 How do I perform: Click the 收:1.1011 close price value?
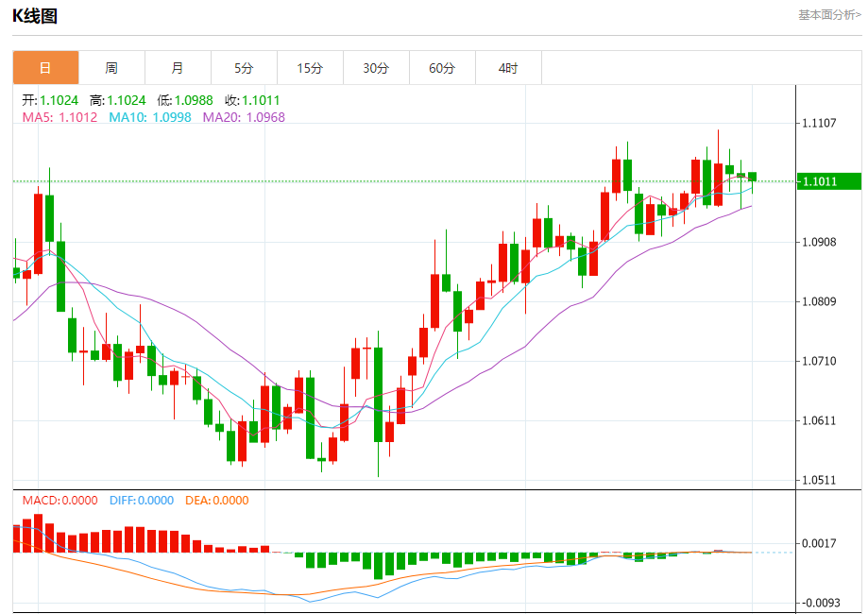[252, 100]
